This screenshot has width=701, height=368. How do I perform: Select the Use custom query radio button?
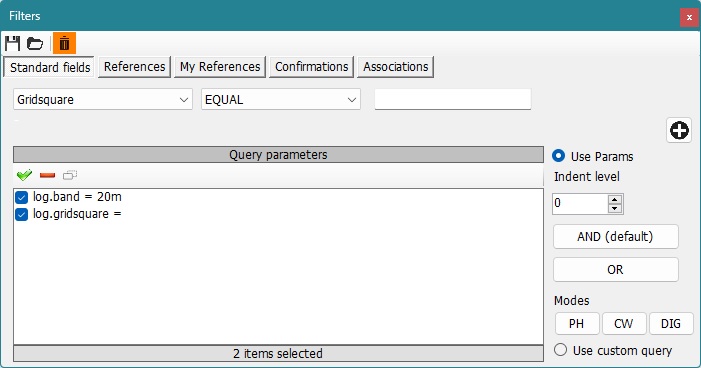tap(561, 350)
